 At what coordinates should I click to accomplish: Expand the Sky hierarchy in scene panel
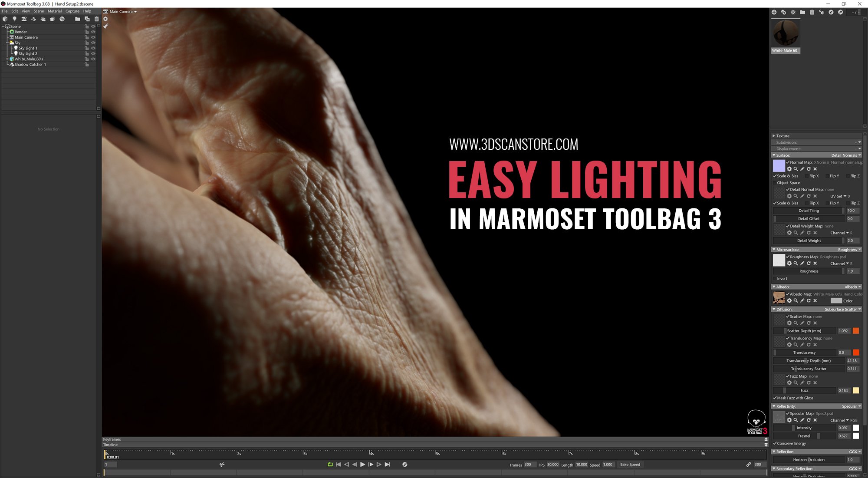point(7,43)
